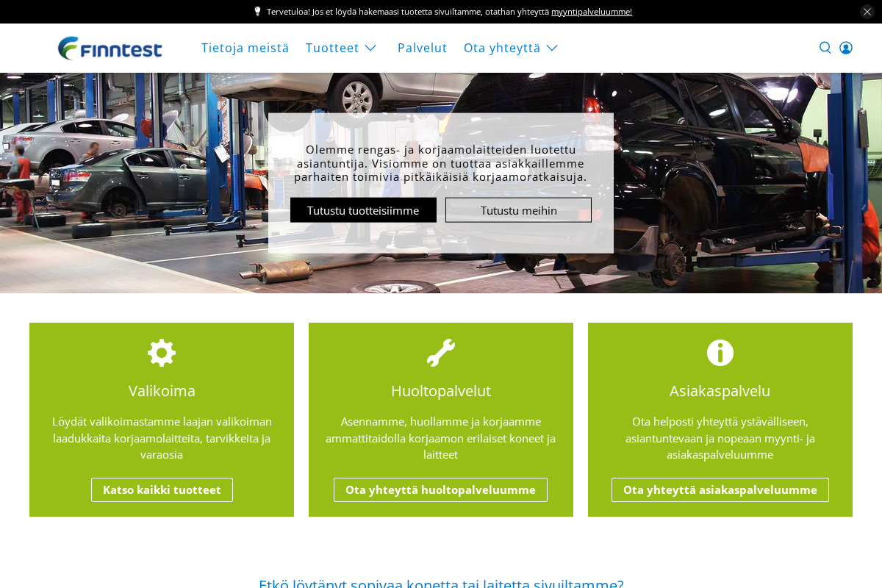Click the user account icon

pos(846,48)
